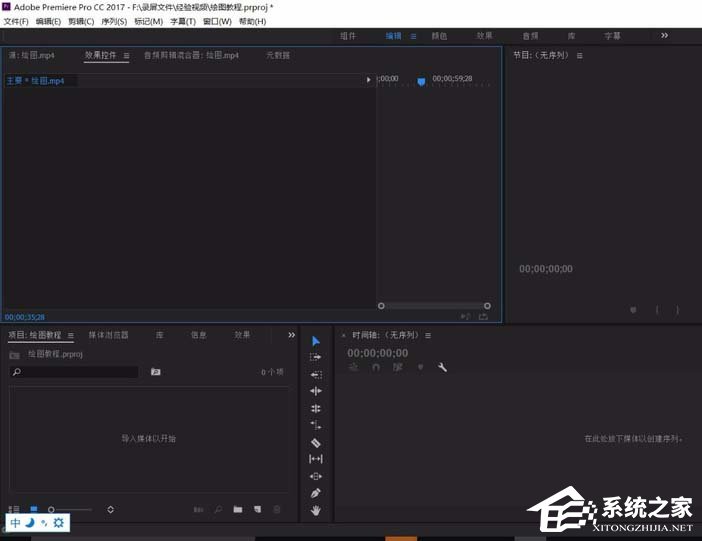Click the project panel trash icon
This screenshot has height=541, width=702.
277,509
